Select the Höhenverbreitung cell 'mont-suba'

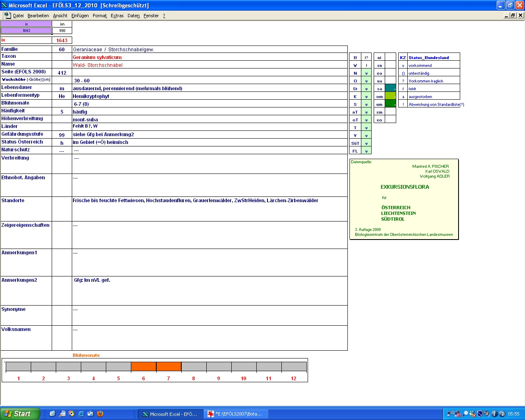point(210,119)
